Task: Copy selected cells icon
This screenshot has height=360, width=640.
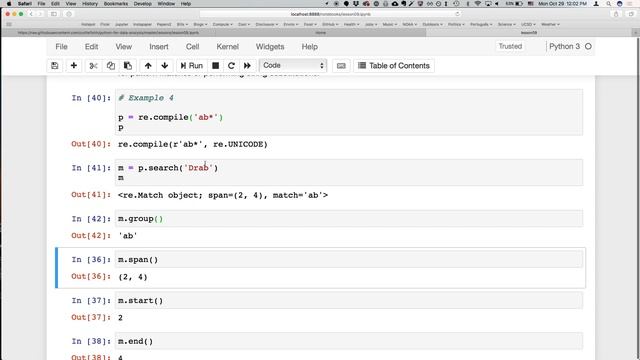Action: (x=111, y=66)
